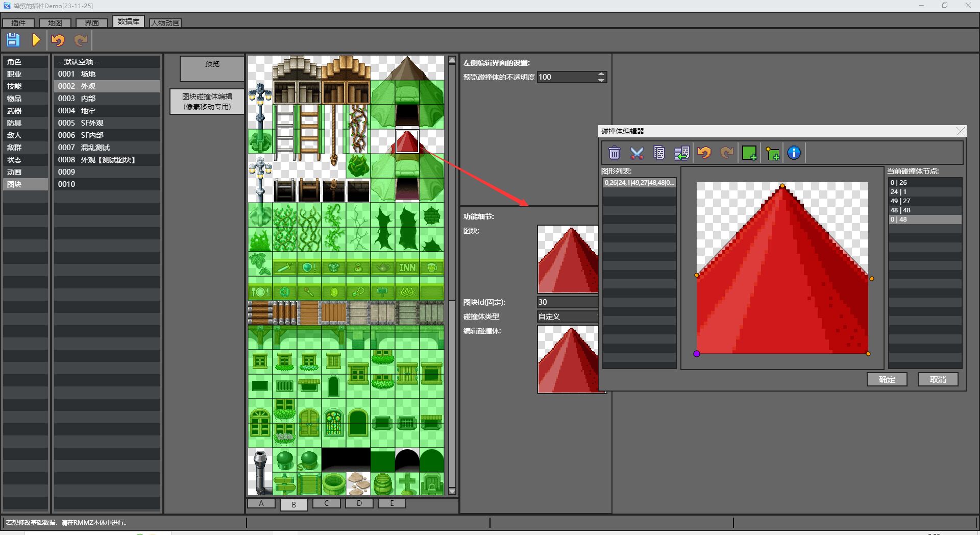Image resolution: width=980 pixels, height=535 pixels.
Task: Select the 角色 category
Action: 26,62
